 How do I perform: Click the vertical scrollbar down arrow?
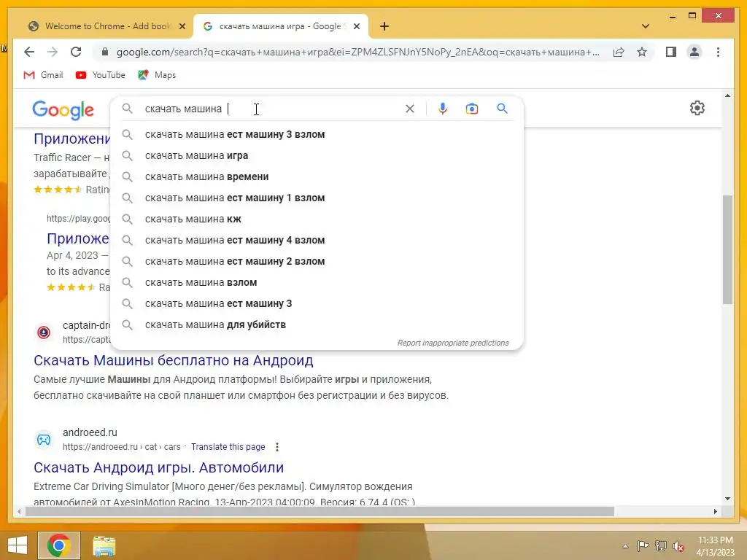[727, 499]
